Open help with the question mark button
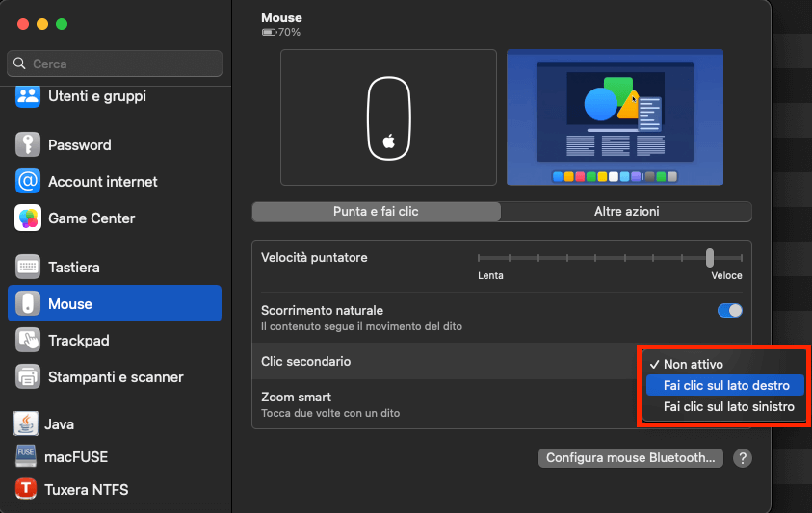Viewport: 812px width, 513px height. [x=742, y=458]
